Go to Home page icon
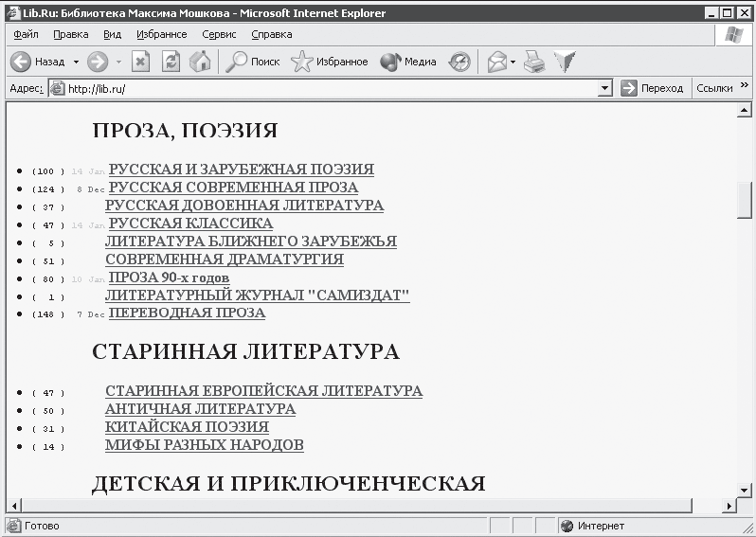 point(200,62)
